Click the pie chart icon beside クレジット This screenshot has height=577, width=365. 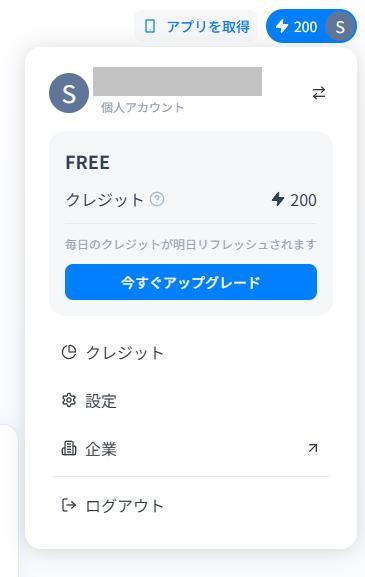click(x=69, y=352)
